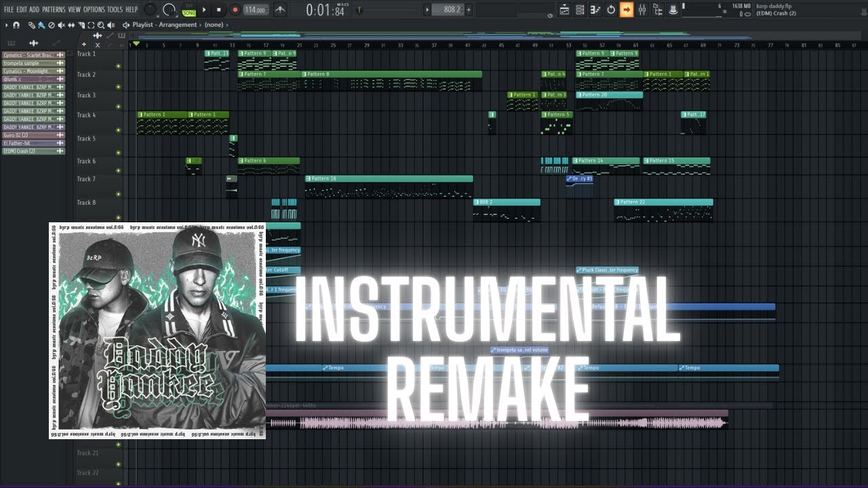Select the Slip tool
868x488 pixels.
pos(71,25)
